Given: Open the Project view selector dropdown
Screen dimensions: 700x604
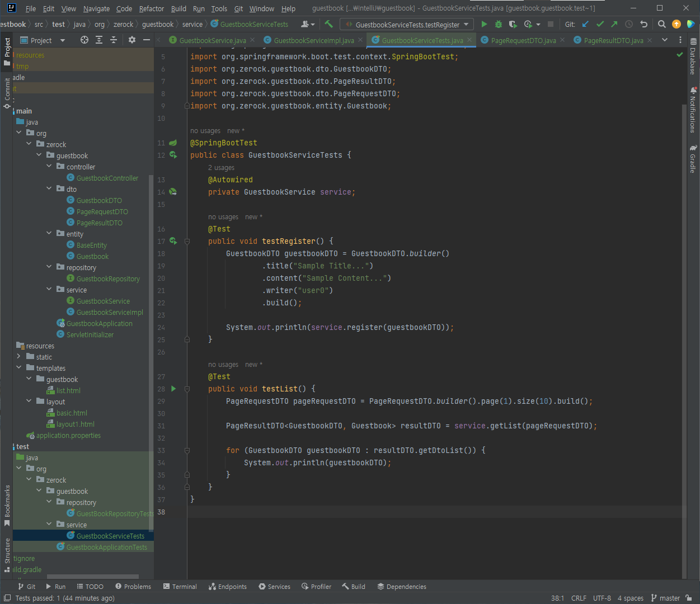Looking at the screenshot, I should (43, 40).
